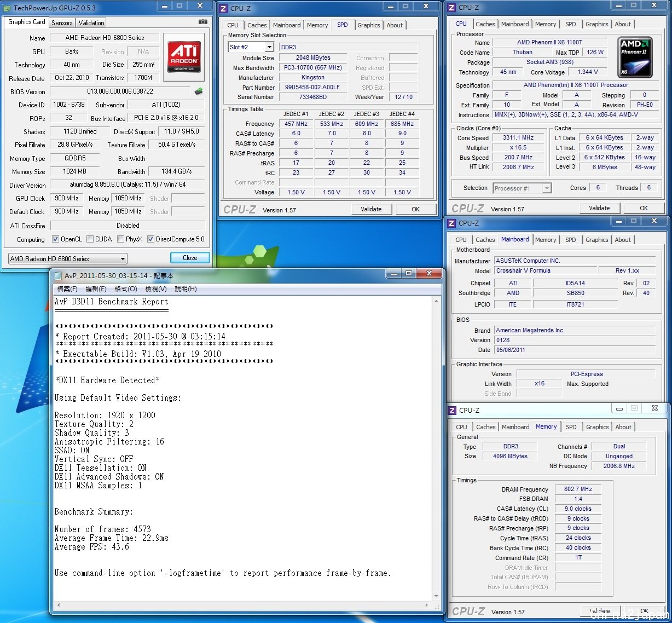The width and height of the screenshot is (672, 623).
Task: Click Validate in the CPU-Z SPD window
Action: click(371, 209)
